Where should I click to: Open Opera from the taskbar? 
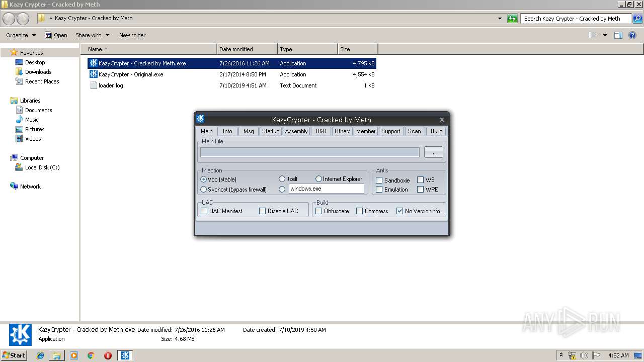(x=108, y=355)
